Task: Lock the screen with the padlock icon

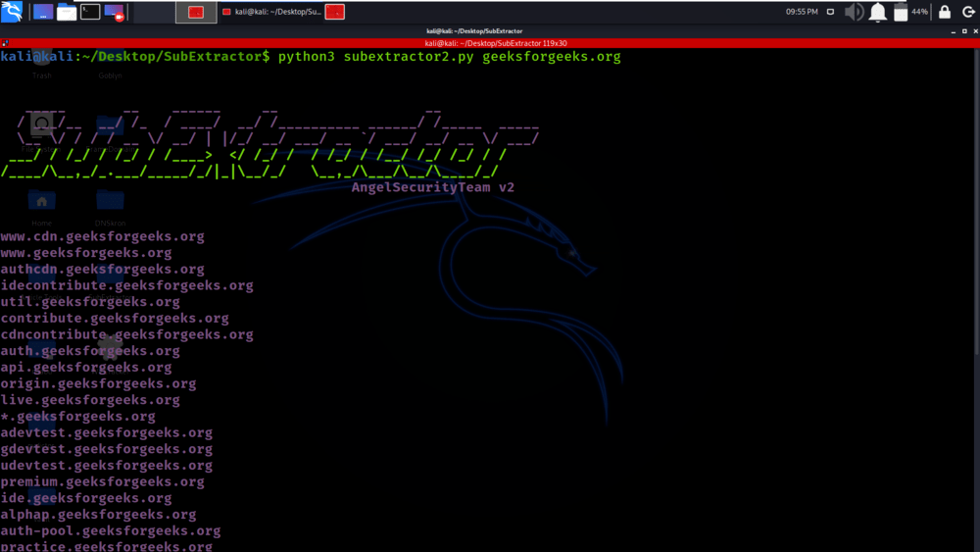Action: pyautogui.click(x=945, y=12)
